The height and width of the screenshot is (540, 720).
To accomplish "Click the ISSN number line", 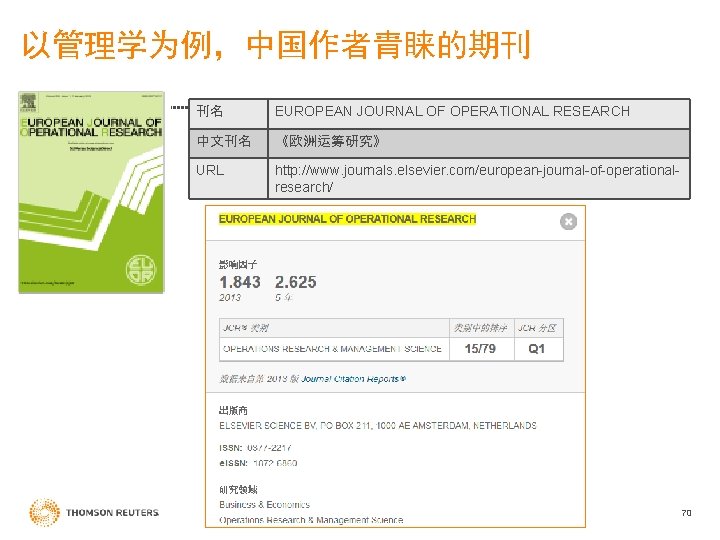I will pos(255,447).
